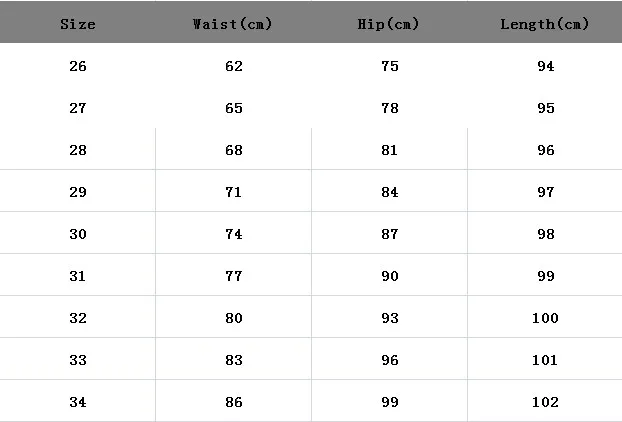Image resolution: width=622 pixels, height=422 pixels.
Task: Select hip value 90
Action: [x=390, y=276]
